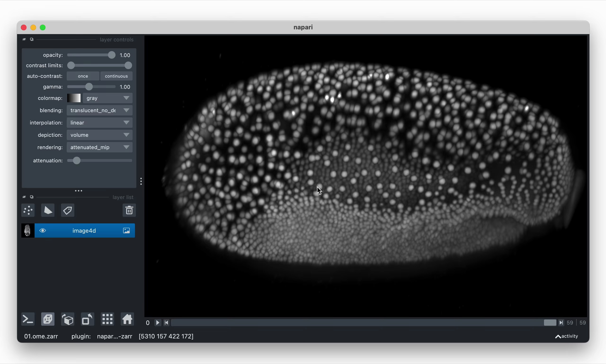The height and width of the screenshot is (364, 606).
Task: Play the timeline animation
Action: pyautogui.click(x=158, y=322)
